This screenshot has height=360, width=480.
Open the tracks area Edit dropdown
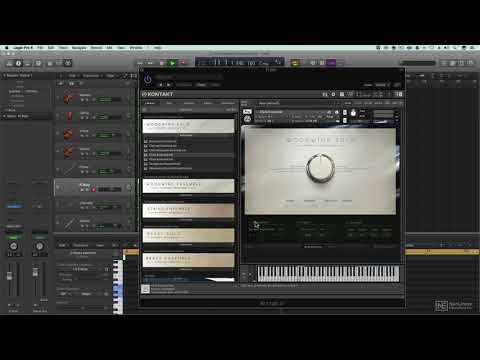pos(72,76)
